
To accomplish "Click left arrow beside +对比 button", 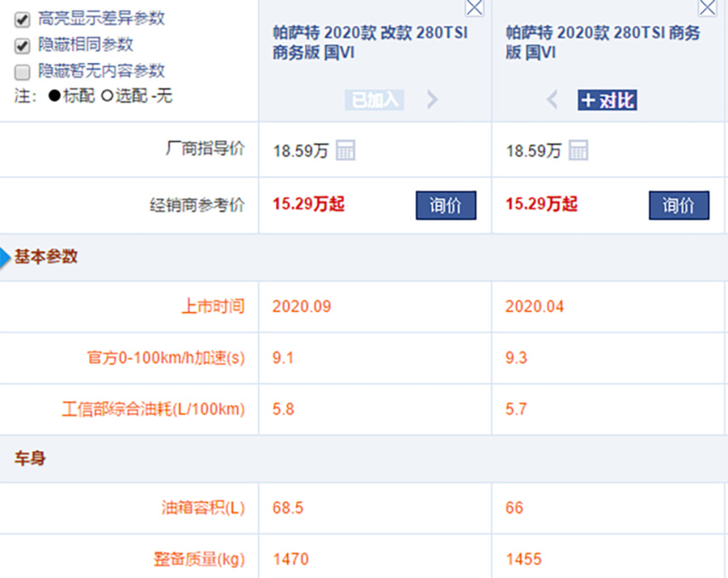I will pos(552,99).
